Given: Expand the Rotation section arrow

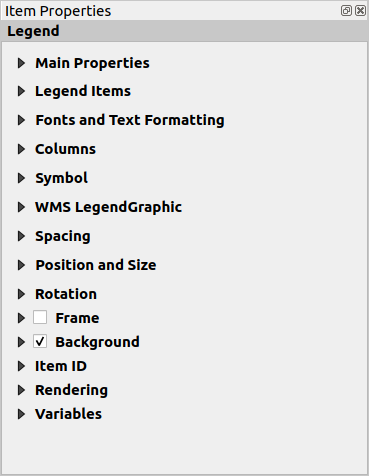Looking at the screenshot, I should click(x=21, y=294).
